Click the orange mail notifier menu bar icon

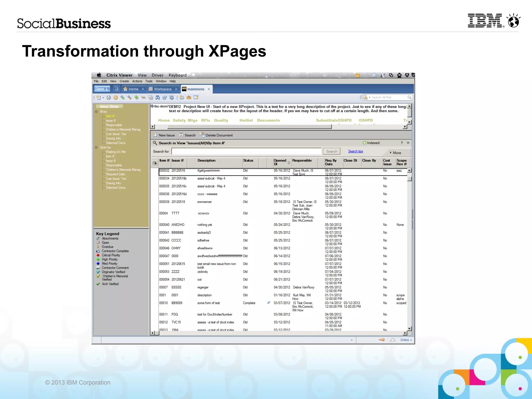358,76
